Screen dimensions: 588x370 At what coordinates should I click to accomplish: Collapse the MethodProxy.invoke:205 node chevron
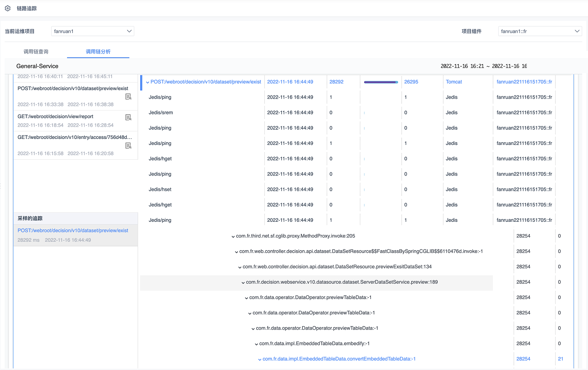[x=233, y=237]
